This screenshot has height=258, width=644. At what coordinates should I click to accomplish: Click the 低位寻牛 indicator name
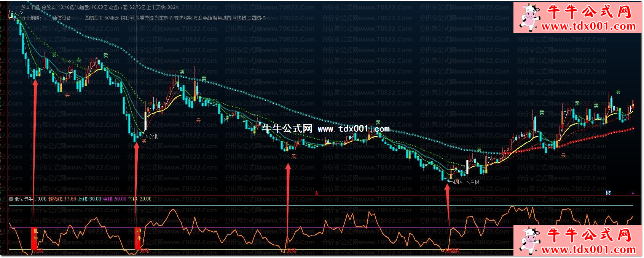[x=24, y=199]
